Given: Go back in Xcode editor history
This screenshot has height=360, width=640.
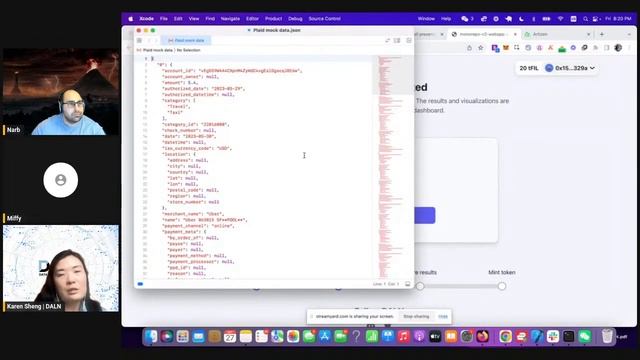Looking at the screenshot, I should (x=149, y=40).
